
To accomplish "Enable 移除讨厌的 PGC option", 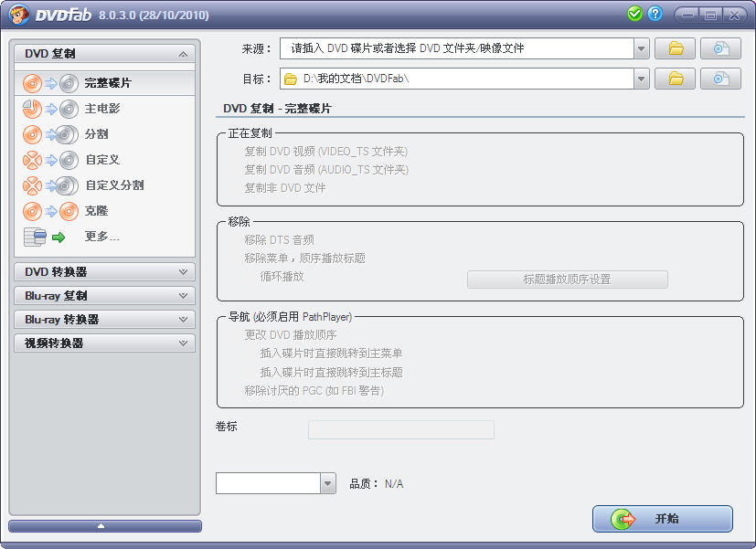I will tap(314, 391).
